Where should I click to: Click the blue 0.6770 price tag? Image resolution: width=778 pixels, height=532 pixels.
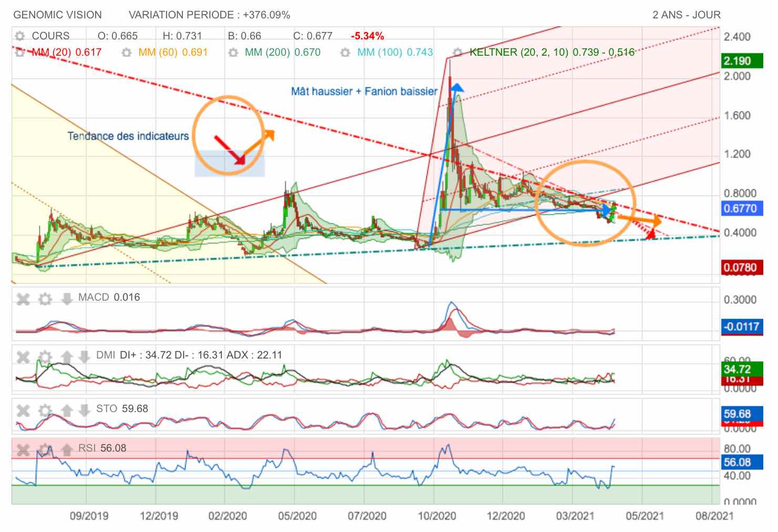coord(742,209)
